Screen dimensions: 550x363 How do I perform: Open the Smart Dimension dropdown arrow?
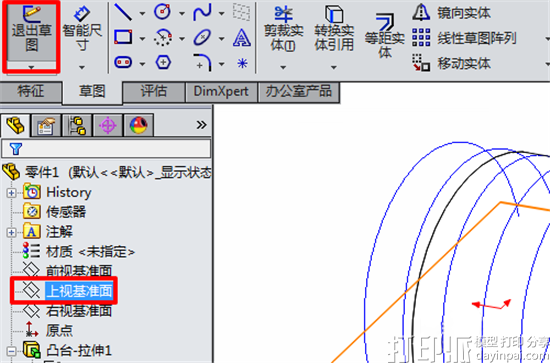tap(82, 67)
